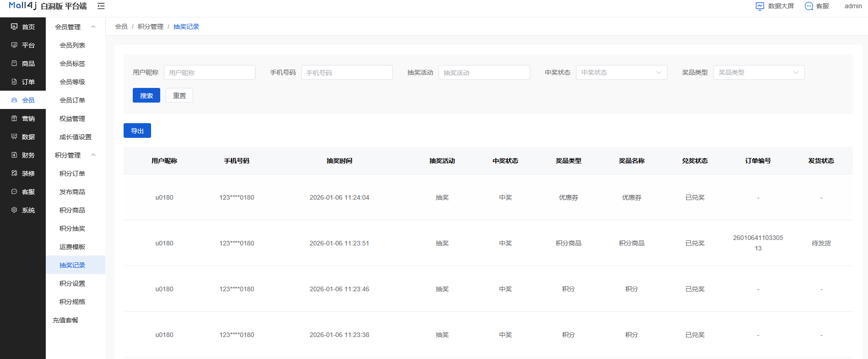This screenshot has width=868, height=359.
Task: Click timestamp 2026-01-06 11:23:38
Action: pos(339,335)
